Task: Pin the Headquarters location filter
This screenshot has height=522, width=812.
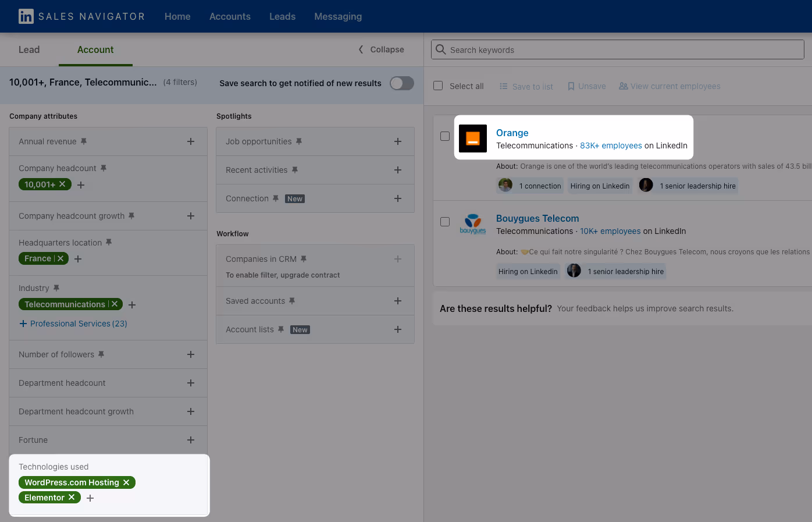Action: (109, 243)
